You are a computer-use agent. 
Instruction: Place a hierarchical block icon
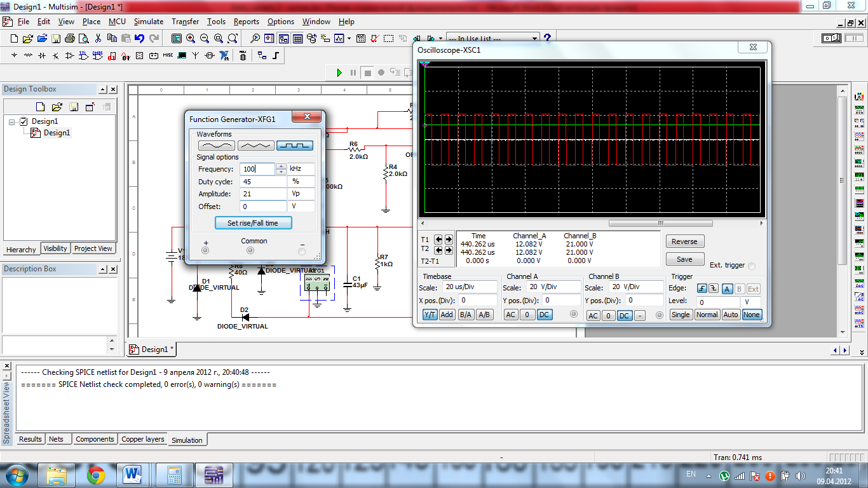coord(262,55)
